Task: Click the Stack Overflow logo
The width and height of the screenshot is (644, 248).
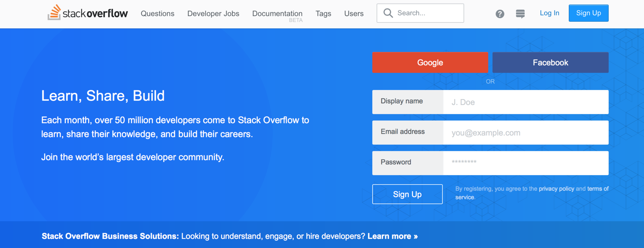Action: 88,13
